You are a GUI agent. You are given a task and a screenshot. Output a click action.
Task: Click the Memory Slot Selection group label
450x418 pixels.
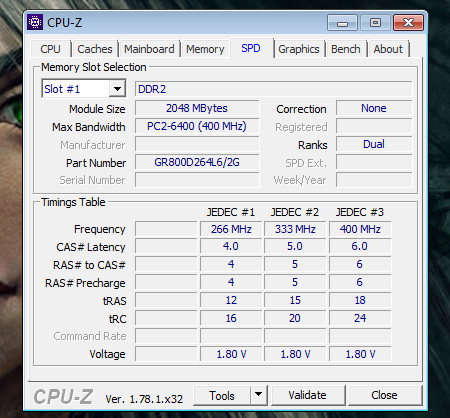(x=94, y=67)
